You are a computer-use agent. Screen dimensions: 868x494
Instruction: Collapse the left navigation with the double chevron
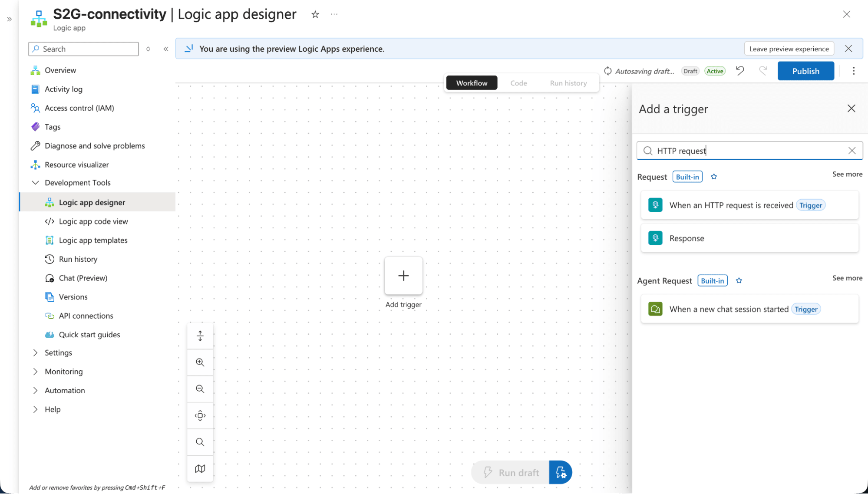pyautogui.click(x=166, y=49)
